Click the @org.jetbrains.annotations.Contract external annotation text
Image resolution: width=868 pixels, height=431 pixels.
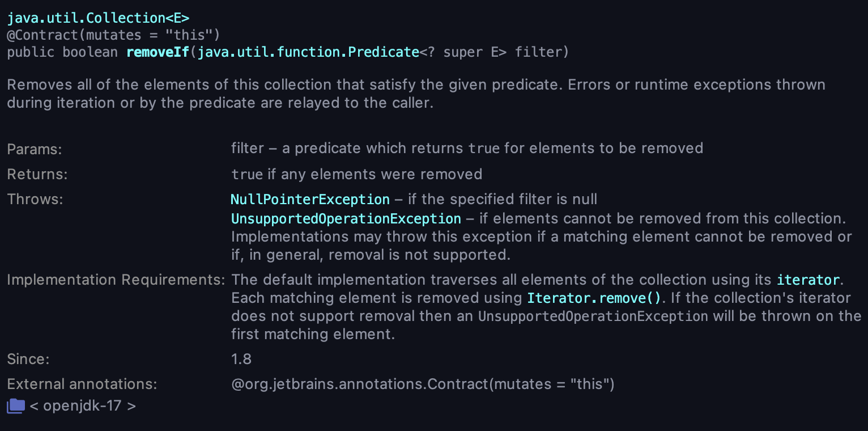423,384
